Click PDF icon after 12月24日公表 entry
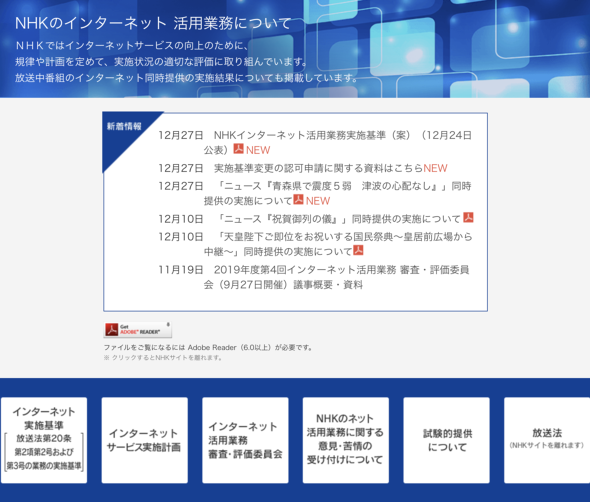 tap(238, 149)
